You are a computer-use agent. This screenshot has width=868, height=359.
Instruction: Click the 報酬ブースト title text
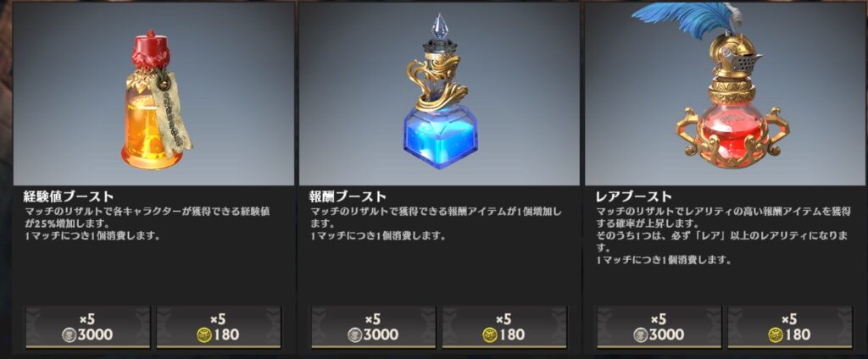pyautogui.click(x=348, y=196)
